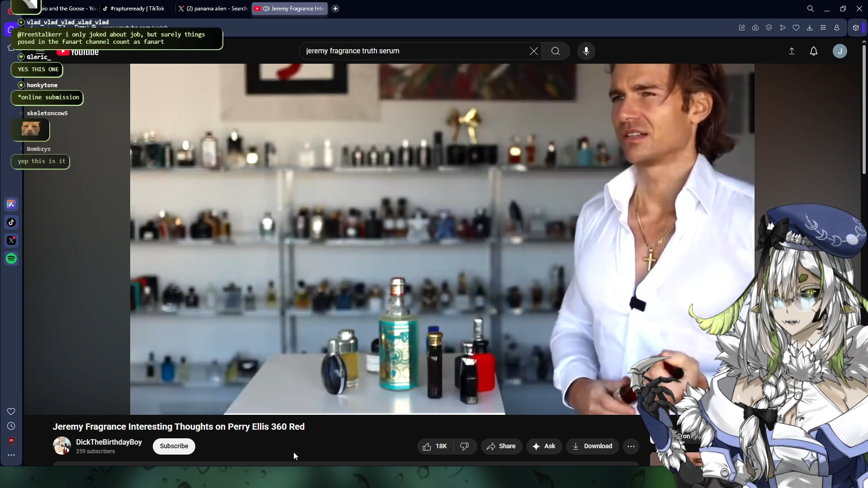
Task: Open X (Twitter) in the browser sidebar
Action: pos(11,240)
